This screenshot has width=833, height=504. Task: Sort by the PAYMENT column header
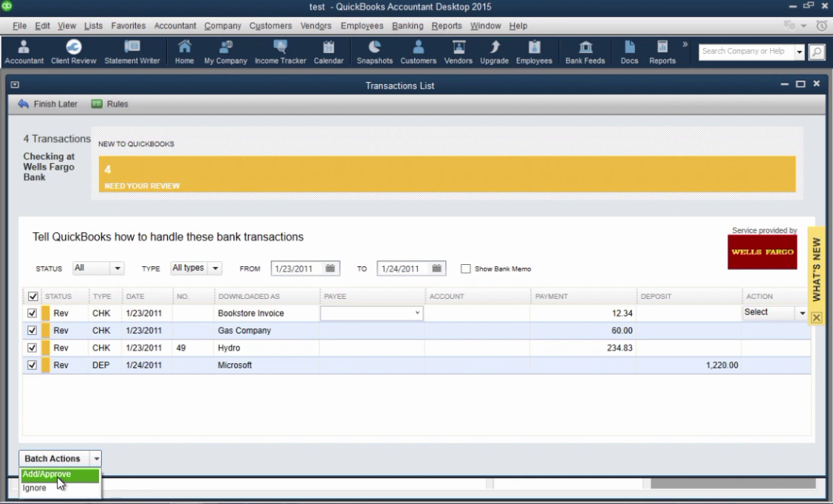click(x=552, y=297)
